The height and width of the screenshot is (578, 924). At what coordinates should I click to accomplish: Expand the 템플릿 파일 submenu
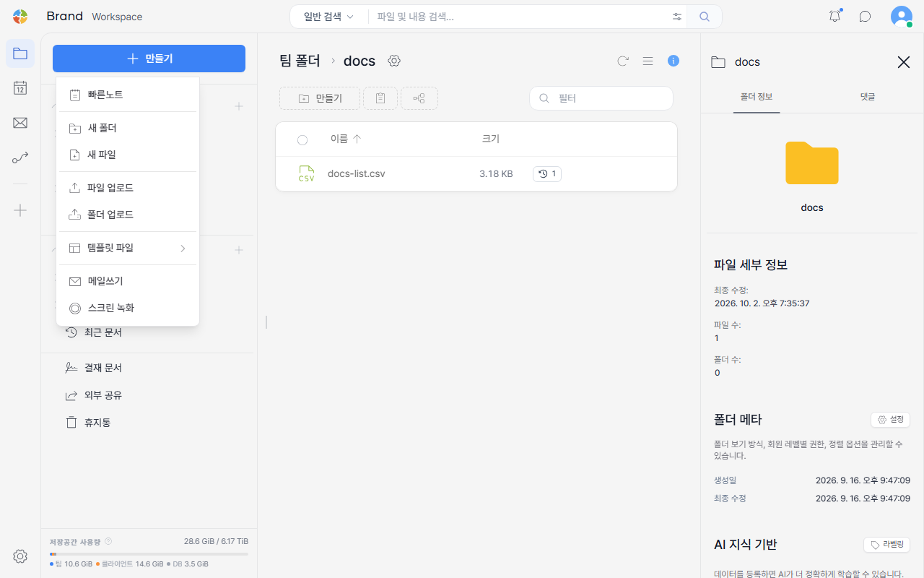127,248
